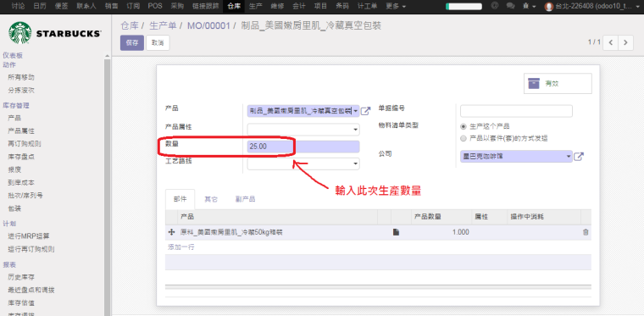Open the @ mentions icon in the top bar

(495, 6)
